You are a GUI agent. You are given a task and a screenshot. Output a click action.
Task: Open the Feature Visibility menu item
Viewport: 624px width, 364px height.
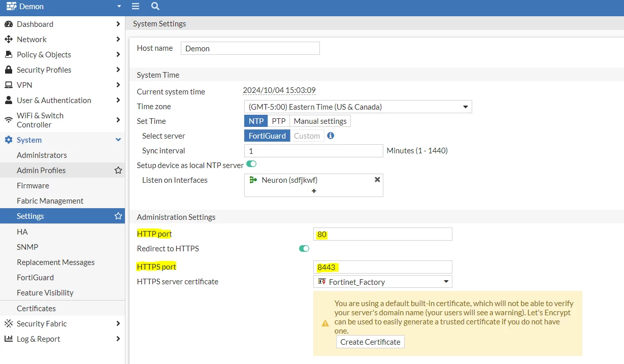62,292
